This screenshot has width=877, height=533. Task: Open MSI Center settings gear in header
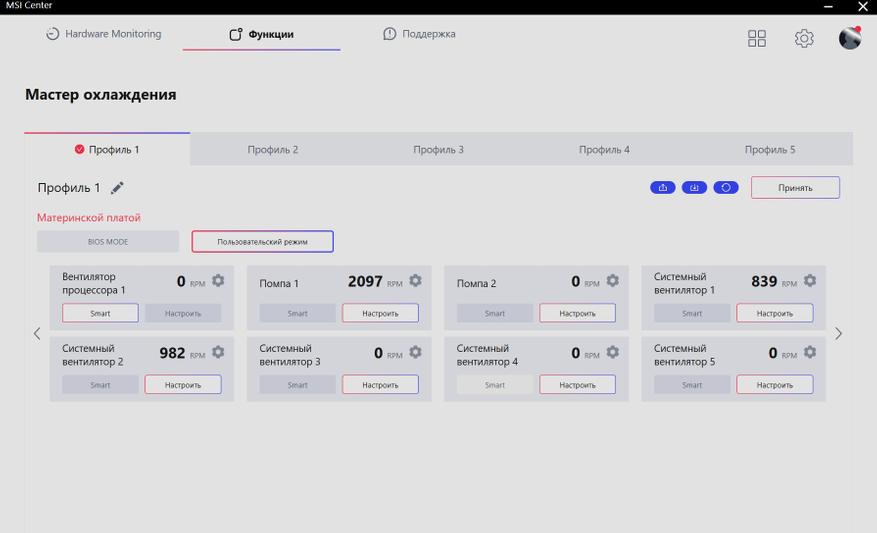click(804, 39)
